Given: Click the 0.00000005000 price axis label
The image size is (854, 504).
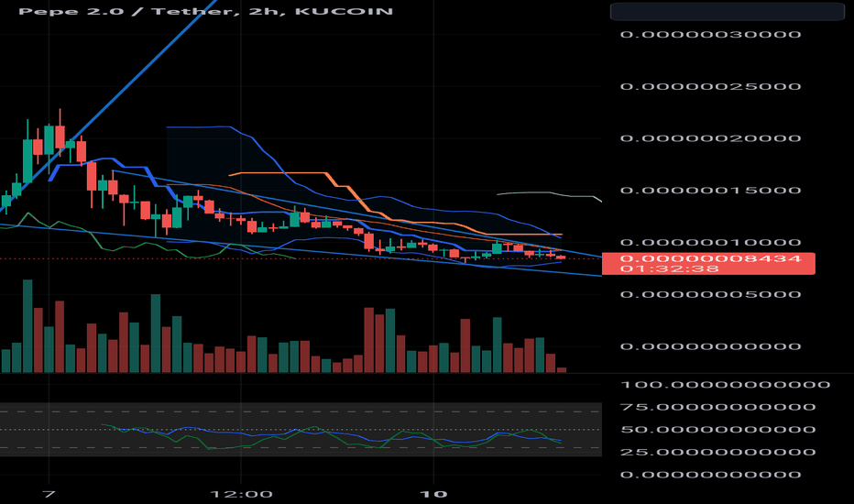Looking at the screenshot, I should coord(710,294).
